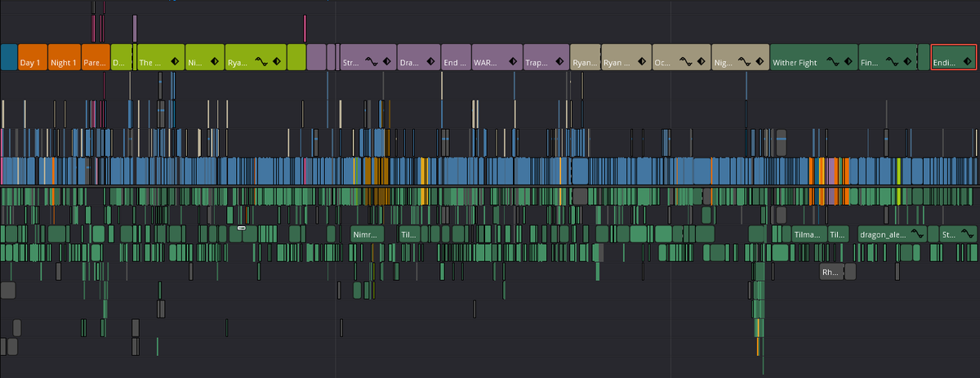Screen dimensions: 980x378
Task: Click keyframe diamond on 'Ryan ...' tan clip
Action: tap(642, 62)
